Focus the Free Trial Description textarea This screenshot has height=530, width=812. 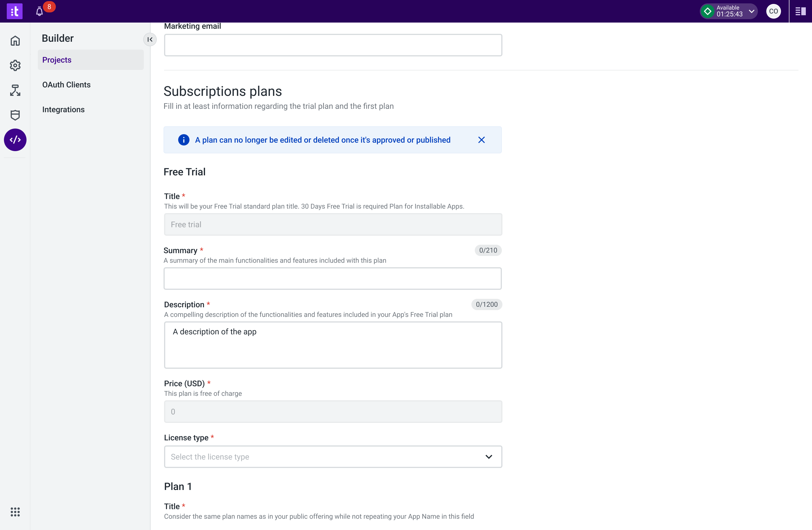click(333, 345)
